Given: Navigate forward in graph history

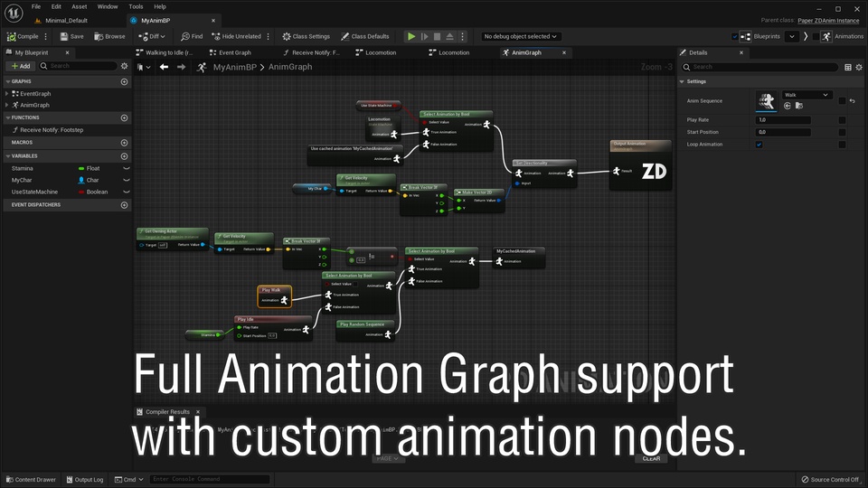Looking at the screenshot, I should (x=181, y=67).
